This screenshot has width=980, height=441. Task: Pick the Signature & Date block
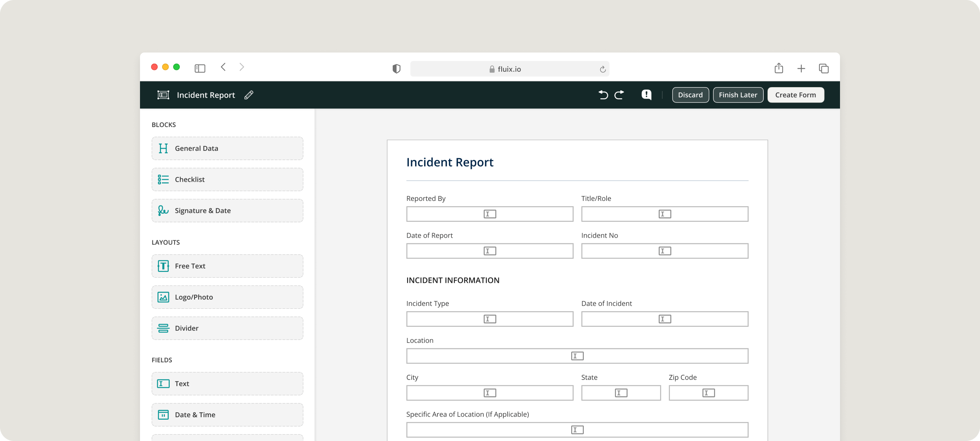[x=227, y=210]
